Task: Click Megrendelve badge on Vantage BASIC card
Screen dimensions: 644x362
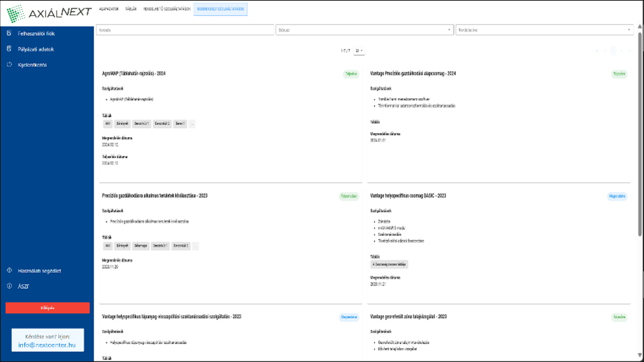Action: point(618,196)
